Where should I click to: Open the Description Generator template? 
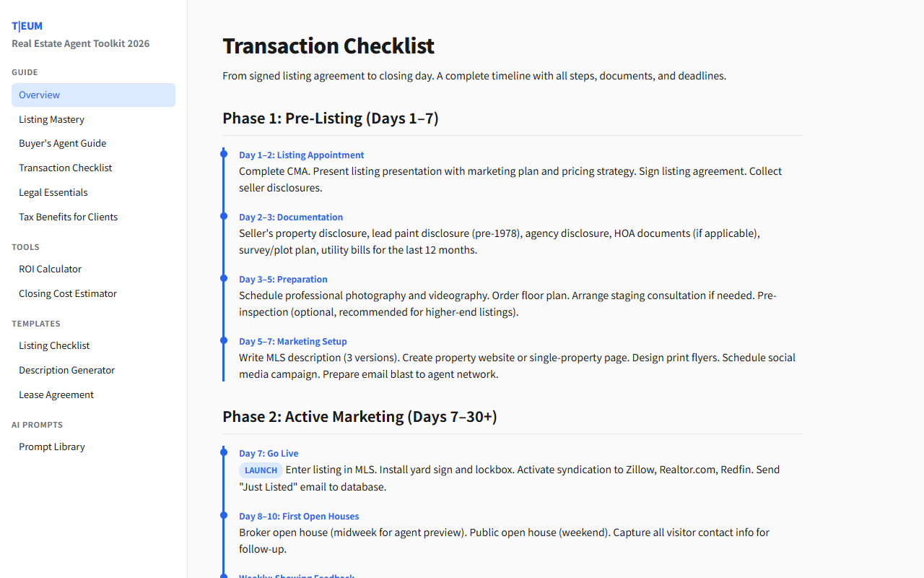pos(66,369)
